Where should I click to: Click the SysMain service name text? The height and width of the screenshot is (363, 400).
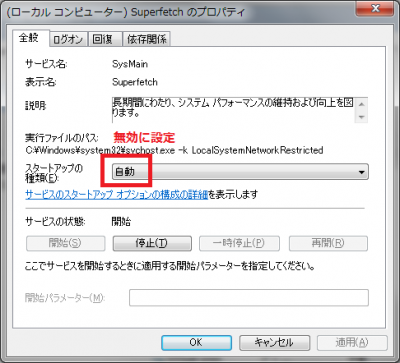tap(130, 64)
